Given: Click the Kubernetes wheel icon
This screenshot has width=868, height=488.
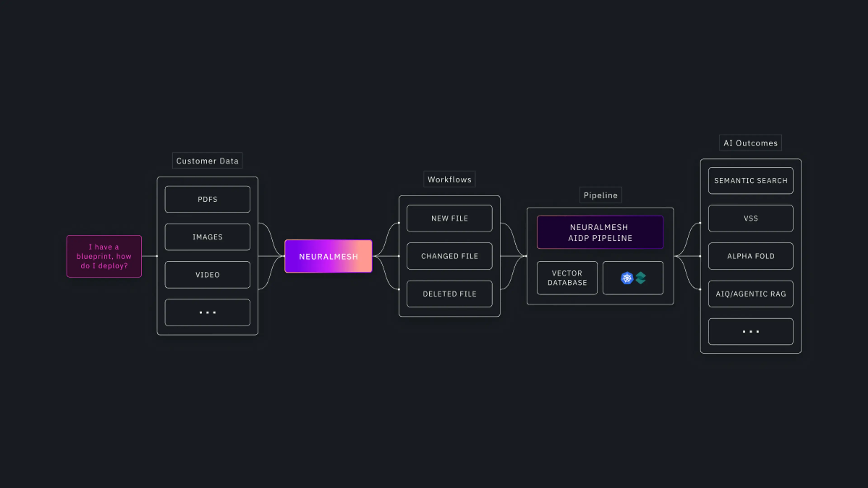Looking at the screenshot, I should (x=627, y=278).
